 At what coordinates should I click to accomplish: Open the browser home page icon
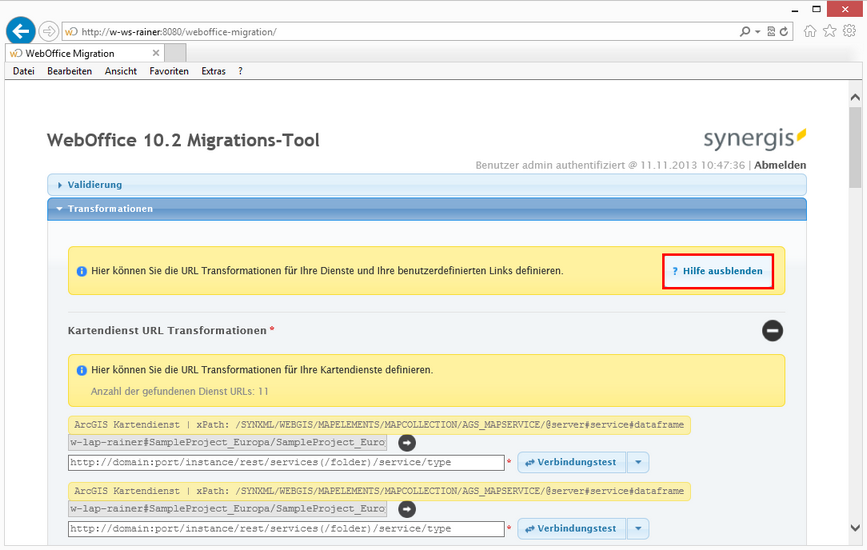click(809, 31)
